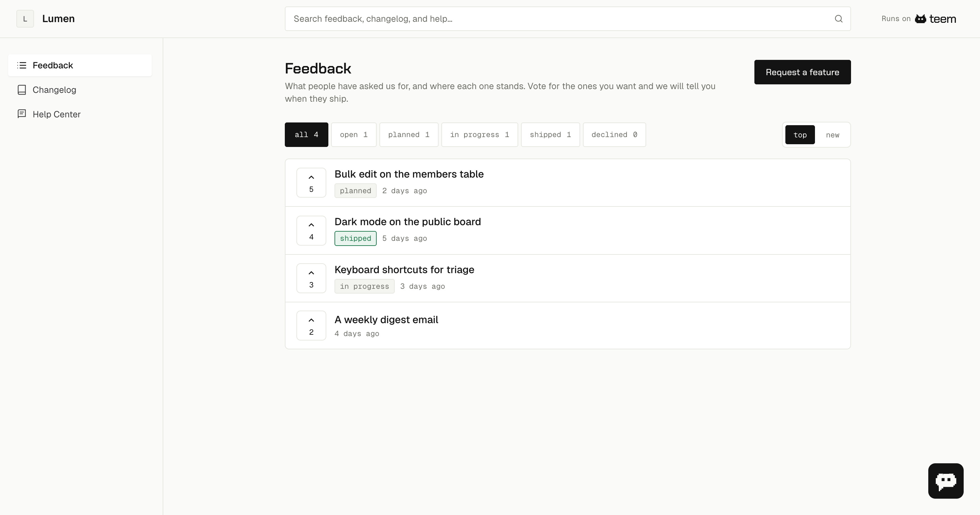Click the green shipped status badge
Image resolution: width=980 pixels, height=515 pixels.
click(x=355, y=238)
